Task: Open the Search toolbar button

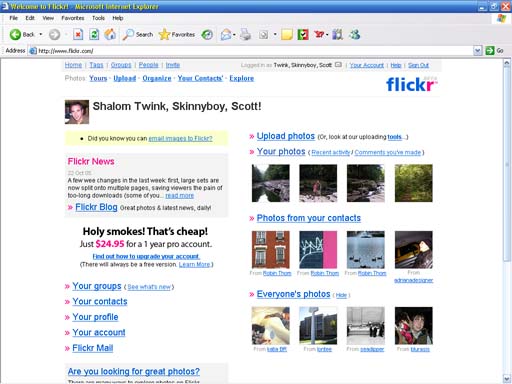Action: click(x=138, y=34)
